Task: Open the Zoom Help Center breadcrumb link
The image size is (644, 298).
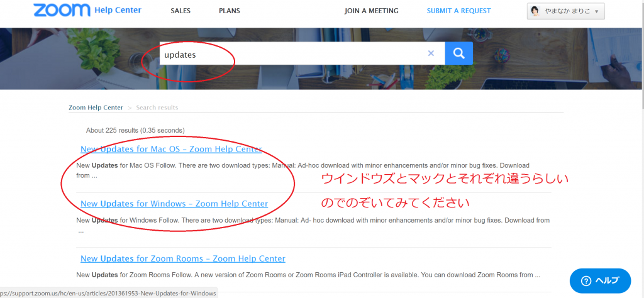Action: 96,108
